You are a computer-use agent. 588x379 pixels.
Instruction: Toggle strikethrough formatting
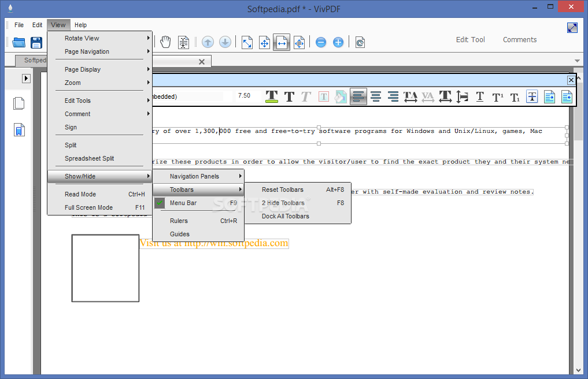point(532,96)
